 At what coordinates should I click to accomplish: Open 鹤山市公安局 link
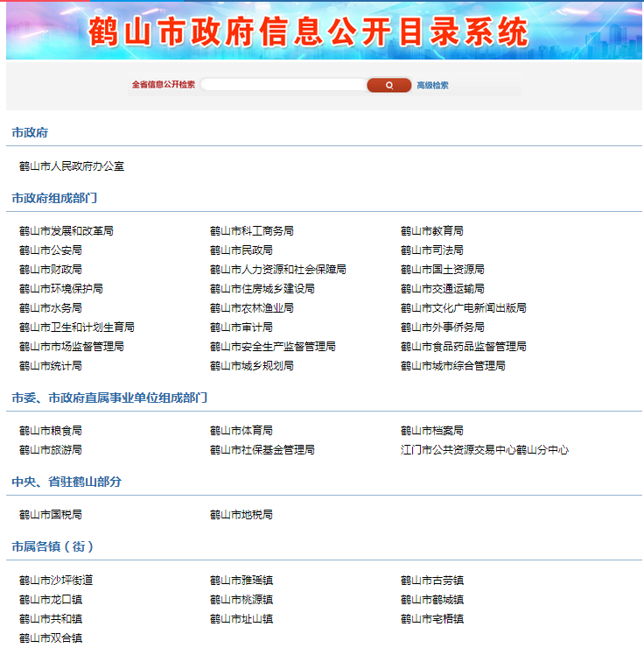[x=51, y=250]
